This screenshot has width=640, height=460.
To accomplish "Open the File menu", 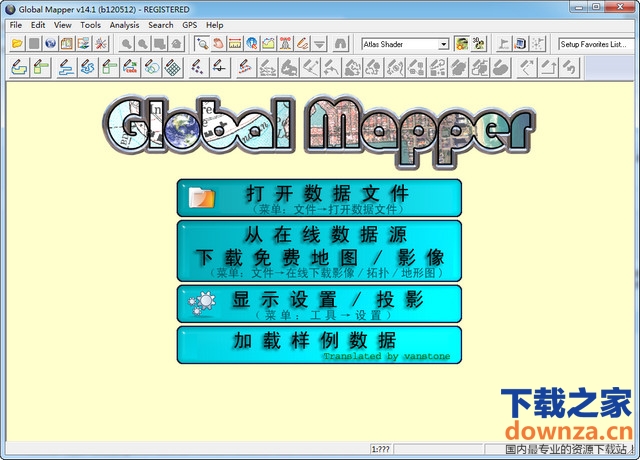I will [x=16, y=25].
